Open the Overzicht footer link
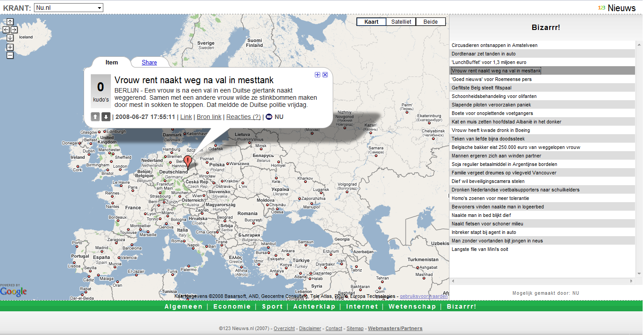644x335 pixels. coord(284,328)
